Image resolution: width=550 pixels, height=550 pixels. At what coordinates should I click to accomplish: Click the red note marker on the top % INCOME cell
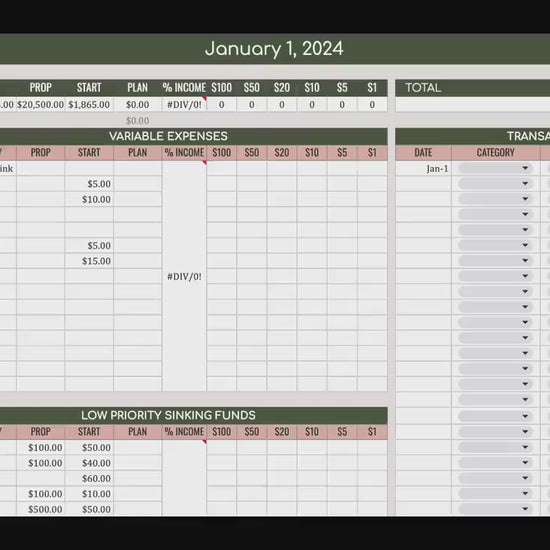(x=204, y=99)
